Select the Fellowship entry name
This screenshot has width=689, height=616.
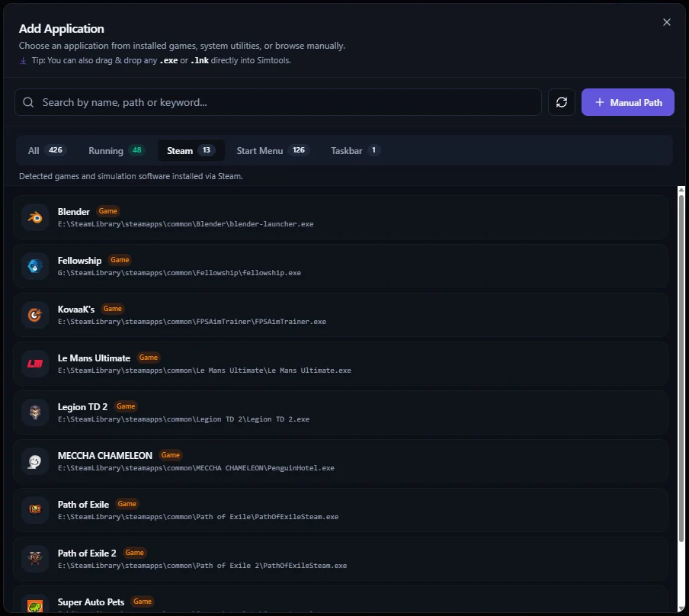click(79, 260)
